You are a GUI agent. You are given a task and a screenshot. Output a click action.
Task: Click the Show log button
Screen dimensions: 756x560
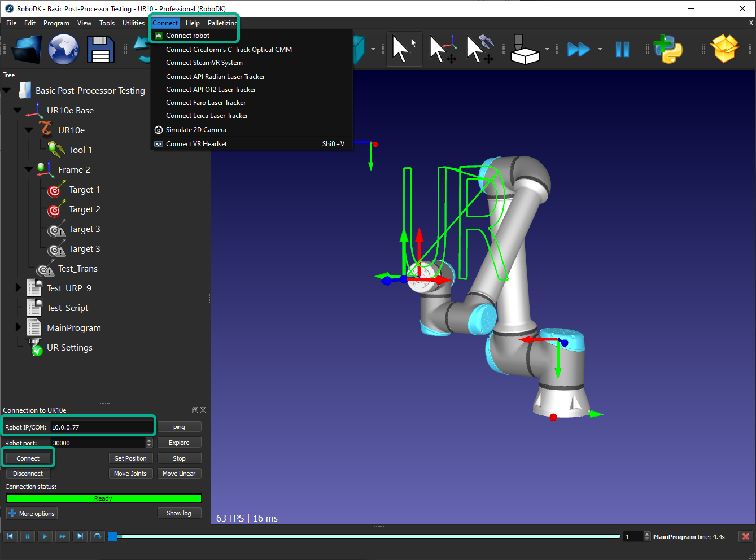179,513
